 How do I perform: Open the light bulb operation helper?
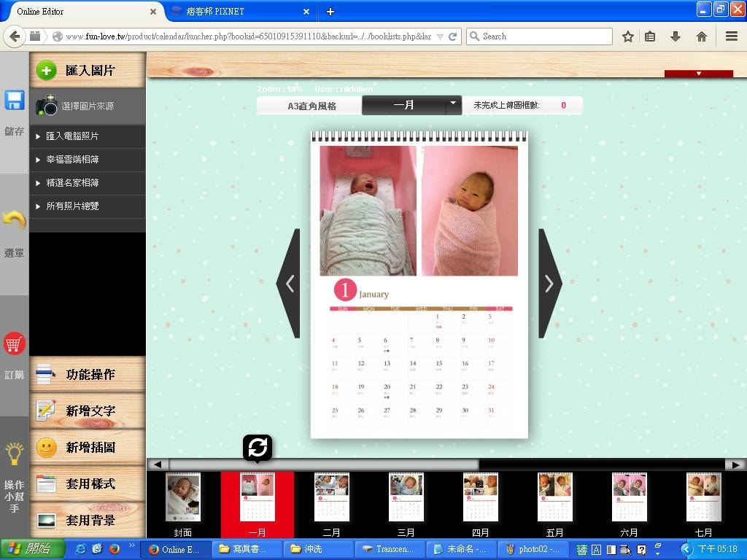pyautogui.click(x=15, y=454)
